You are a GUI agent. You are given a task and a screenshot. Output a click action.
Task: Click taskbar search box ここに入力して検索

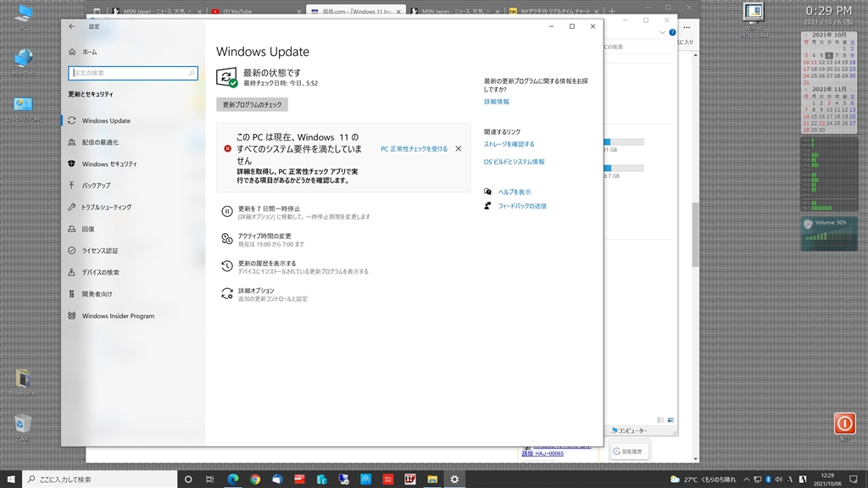(x=100, y=480)
